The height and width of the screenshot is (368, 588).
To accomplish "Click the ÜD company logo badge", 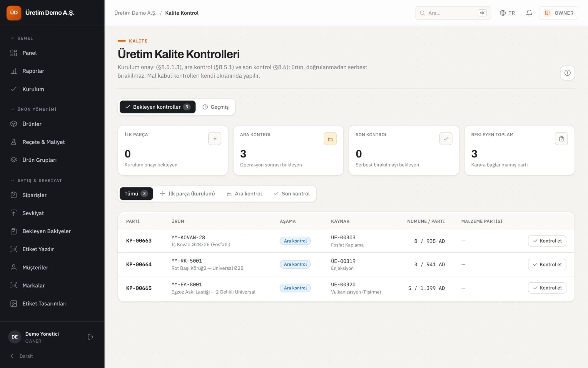I will (14, 13).
